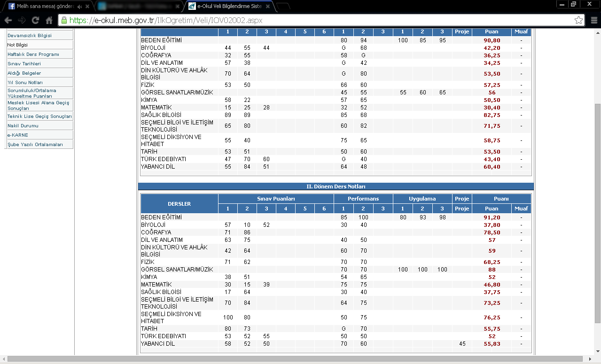Viewport: 601px width, 364px height.
Task: Open the Chrome hamburger menu
Action: coord(593,20)
